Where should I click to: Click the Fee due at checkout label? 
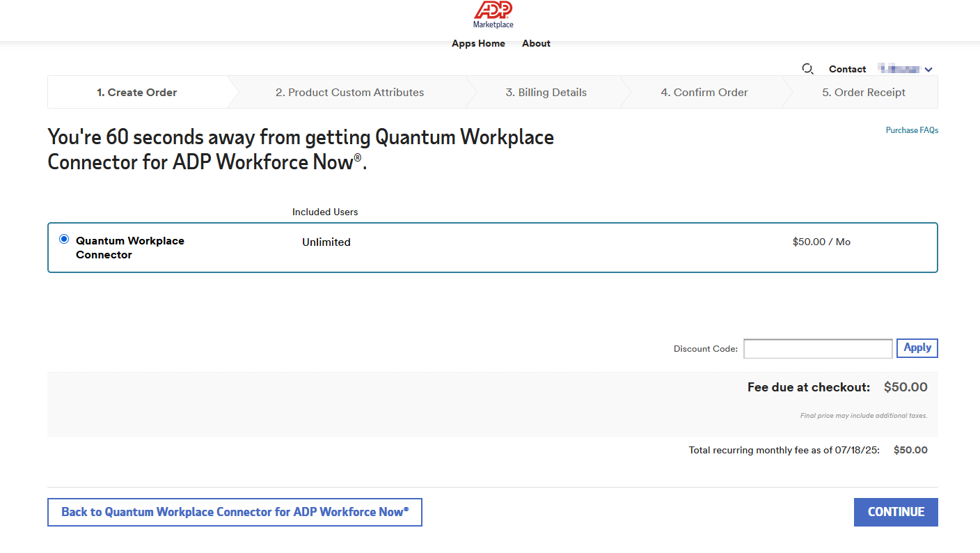tap(809, 387)
